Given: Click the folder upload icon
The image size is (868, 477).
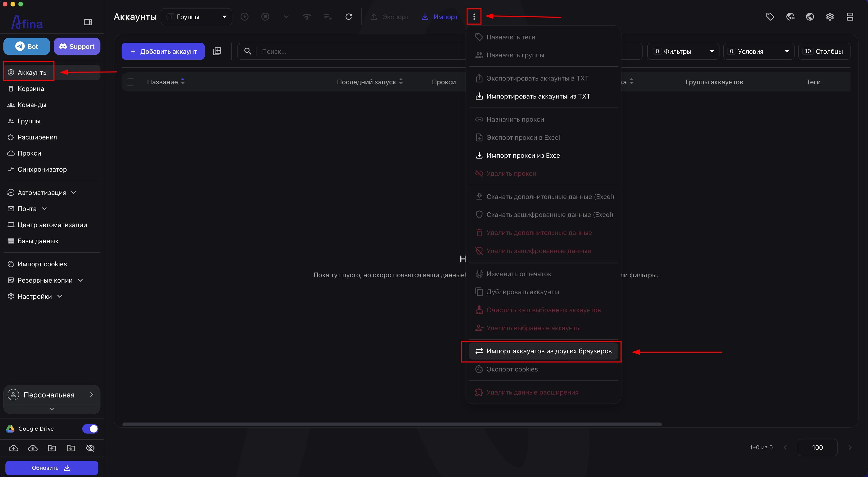Looking at the screenshot, I should pyautogui.click(x=52, y=448).
